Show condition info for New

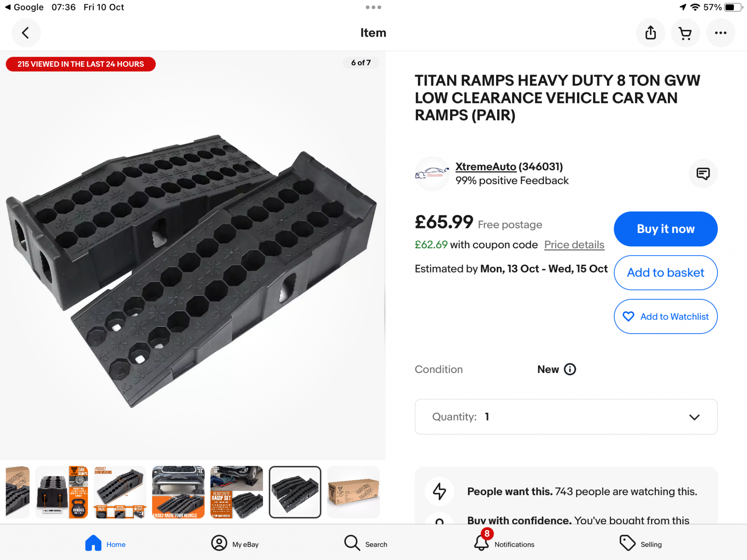pyautogui.click(x=570, y=369)
